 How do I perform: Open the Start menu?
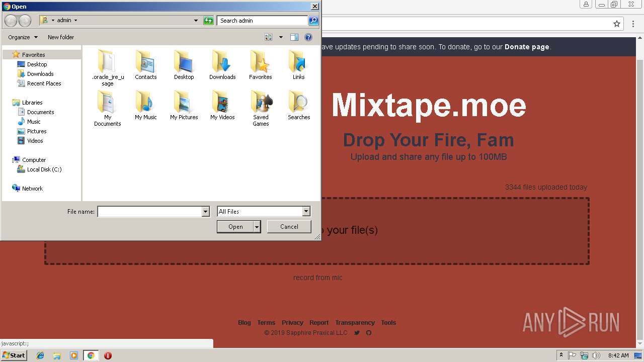coord(14,355)
